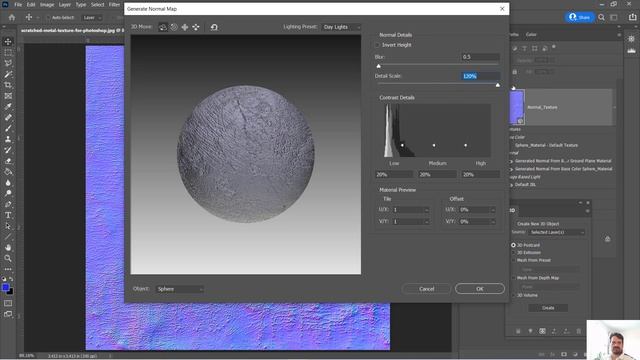The width and height of the screenshot is (640, 360).
Task: Select the Pen tool
Action: coord(8,204)
